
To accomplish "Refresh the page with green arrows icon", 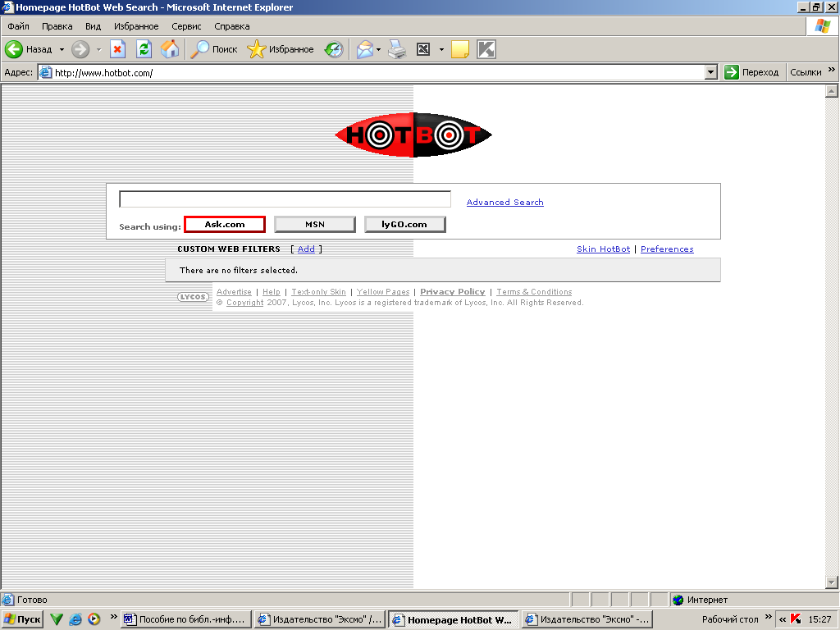I will click(x=144, y=49).
